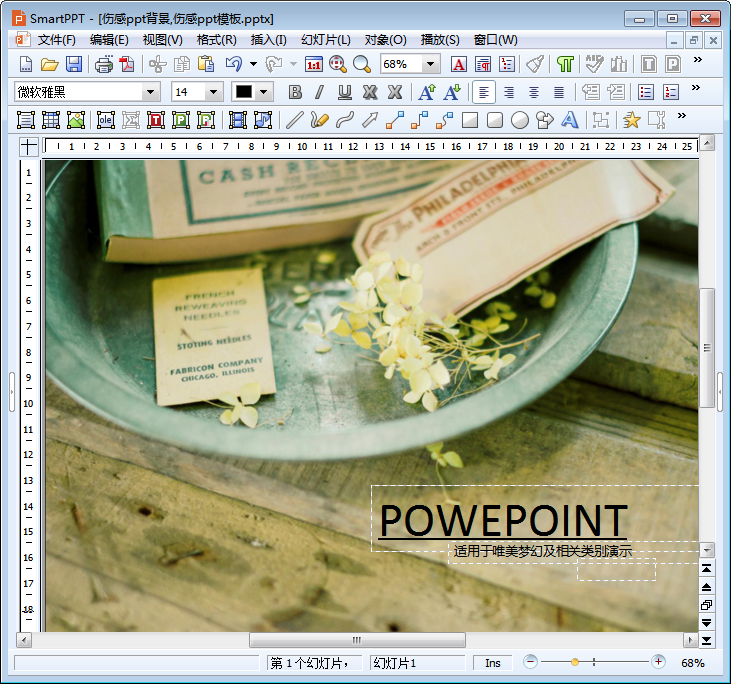Go to the next slide button
The image size is (731, 684).
707,622
